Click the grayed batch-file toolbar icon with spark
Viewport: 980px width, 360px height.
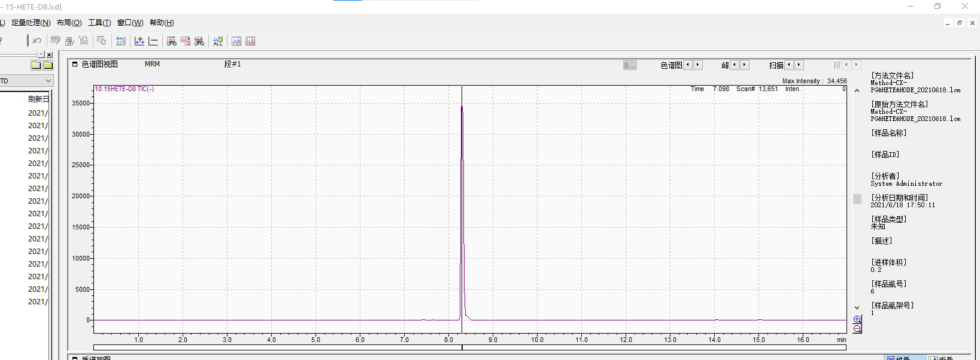pyautogui.click(x=69, y=41)
